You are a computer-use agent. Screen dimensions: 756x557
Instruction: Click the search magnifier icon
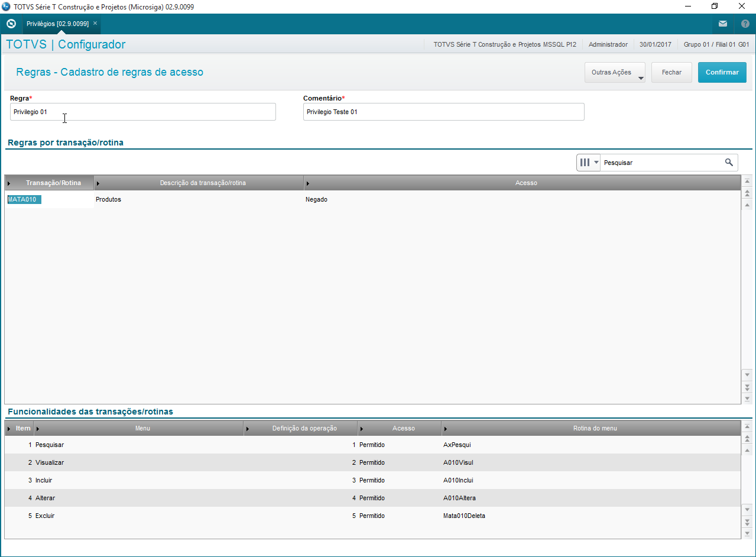tap(729, 162)
